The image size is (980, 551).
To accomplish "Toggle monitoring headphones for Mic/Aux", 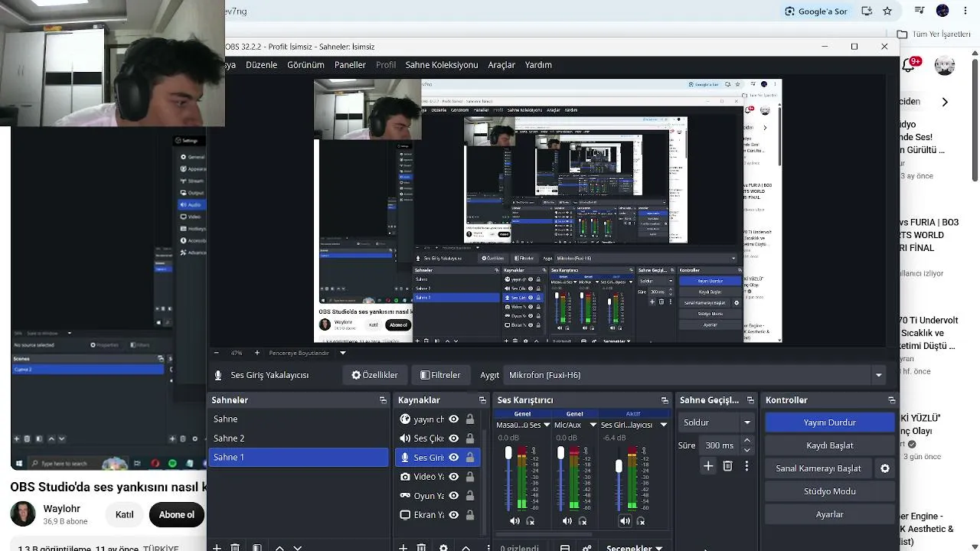I will point(583,521).
